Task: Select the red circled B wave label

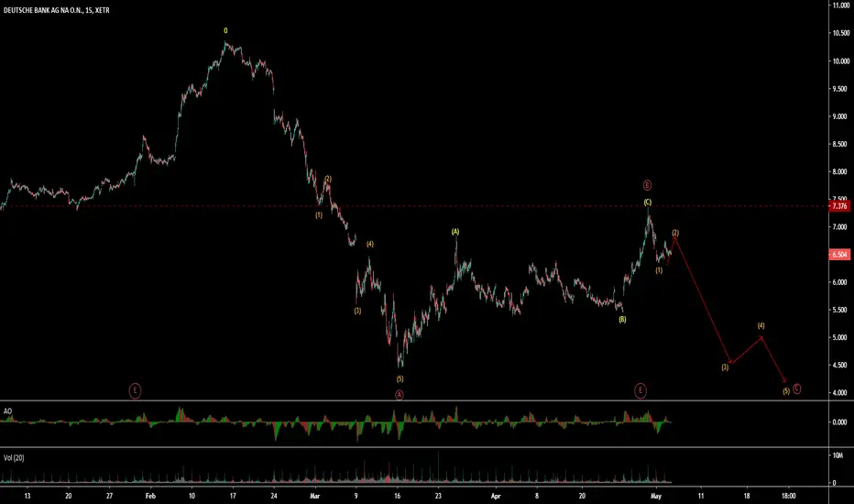Action: tap(647, 185)
